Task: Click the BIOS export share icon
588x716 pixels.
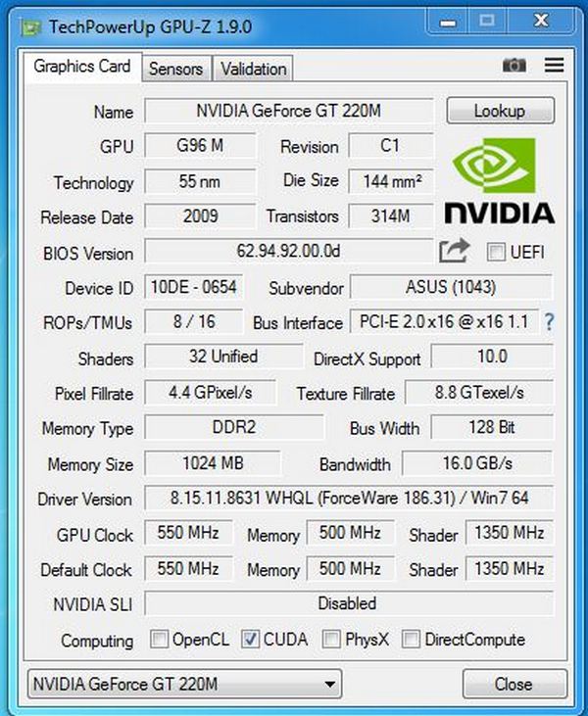Action: point(454,251)
